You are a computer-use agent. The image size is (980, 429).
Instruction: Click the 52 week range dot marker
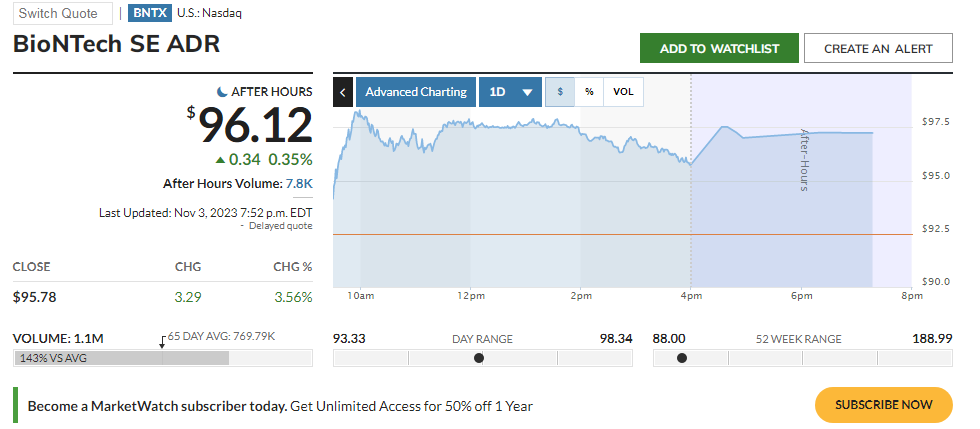pos(682,358)
